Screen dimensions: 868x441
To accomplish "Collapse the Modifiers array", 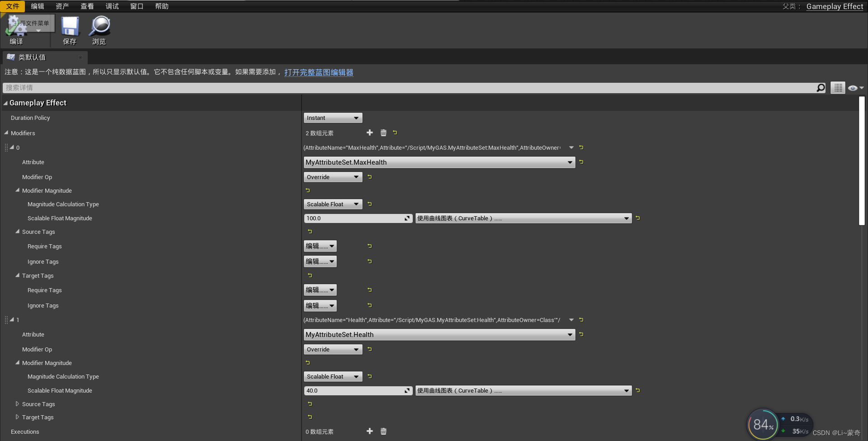I will coord(6,133).
